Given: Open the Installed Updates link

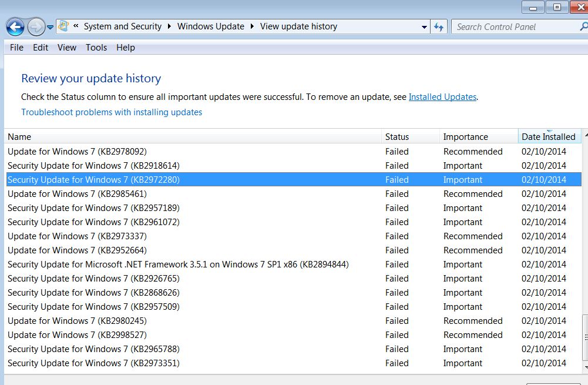Looking at the screenshot, I should [x=442, y=97].
